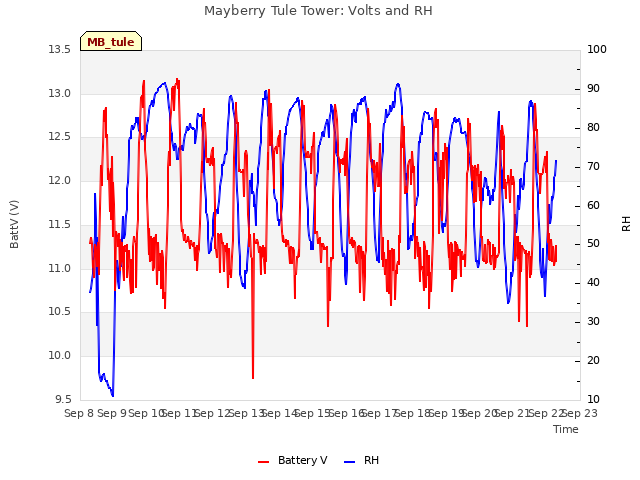This screenshot has width=640, height=480.
Task: Click the 13.0 left axis label
Action: (x=60, y=93)
